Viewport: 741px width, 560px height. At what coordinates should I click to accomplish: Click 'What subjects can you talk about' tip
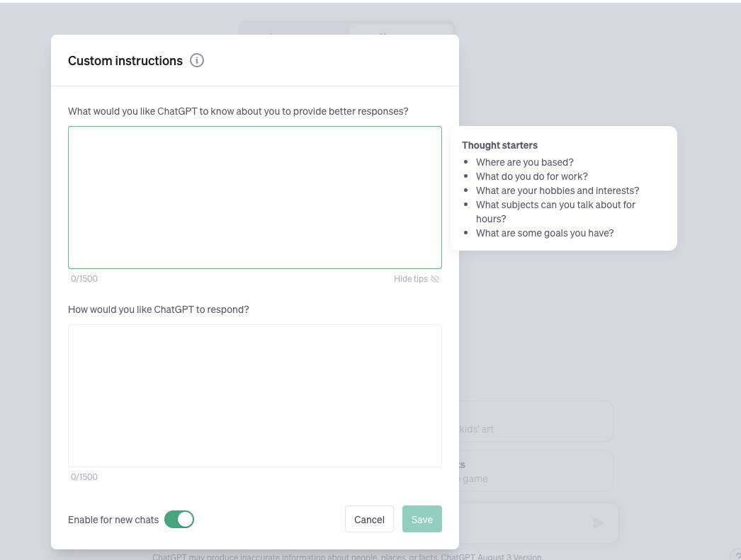(555, 212)
